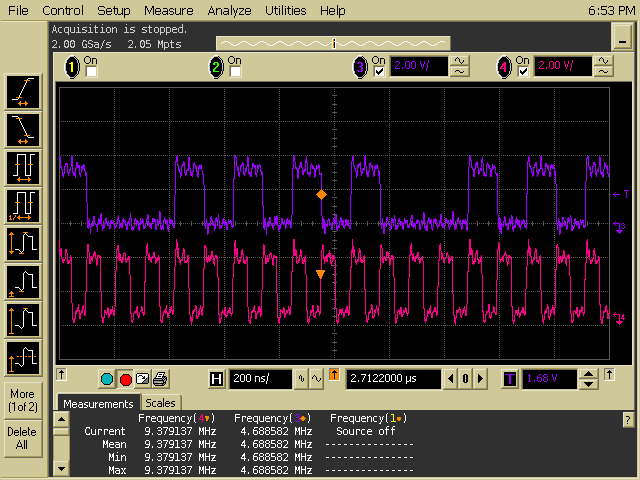Click the single acquisition icon
640x480 pixels.
142,379
